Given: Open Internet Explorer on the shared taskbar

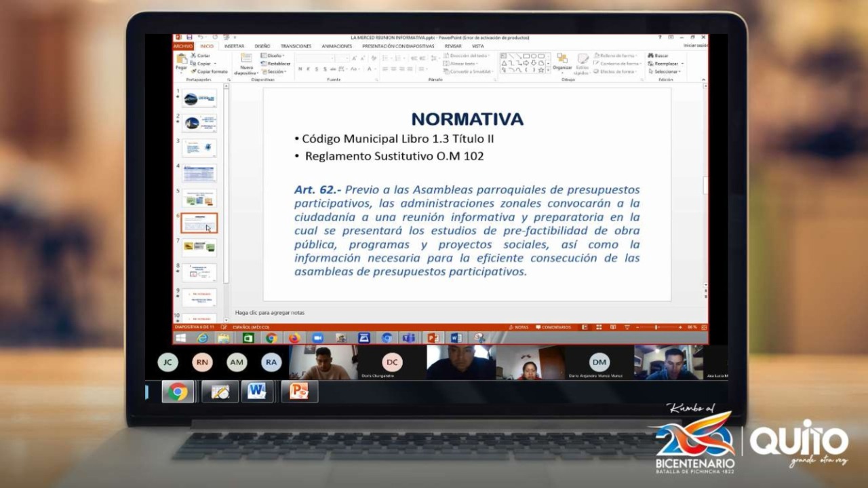Looking at the screenshot, I should (x=202, y=338).
